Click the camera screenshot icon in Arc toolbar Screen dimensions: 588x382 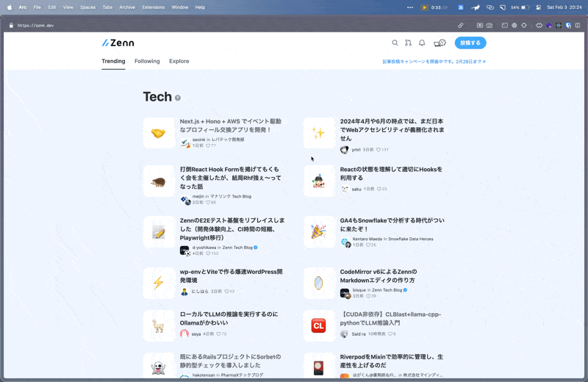click(490, 26)
